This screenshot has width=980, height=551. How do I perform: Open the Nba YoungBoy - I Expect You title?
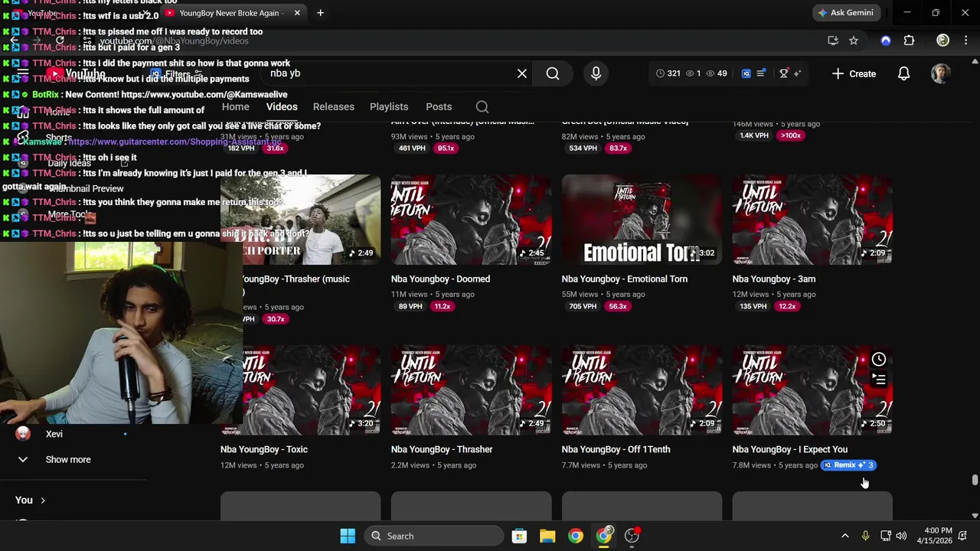coord(789,450)
